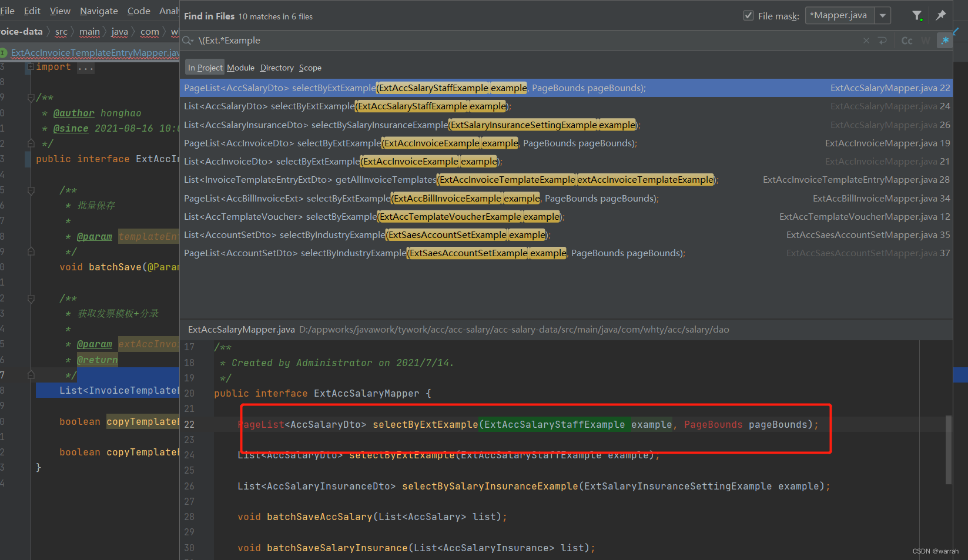Open search history magnifier icon
The width and height of the screenshot is (968, 560).
tap(188, 41)
